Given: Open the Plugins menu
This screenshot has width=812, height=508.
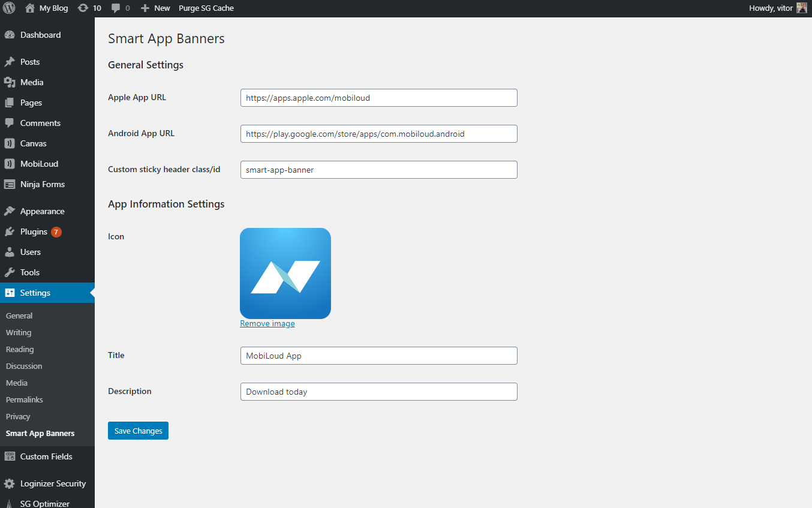Looking at the screenshot, I should tap(47, 232).
